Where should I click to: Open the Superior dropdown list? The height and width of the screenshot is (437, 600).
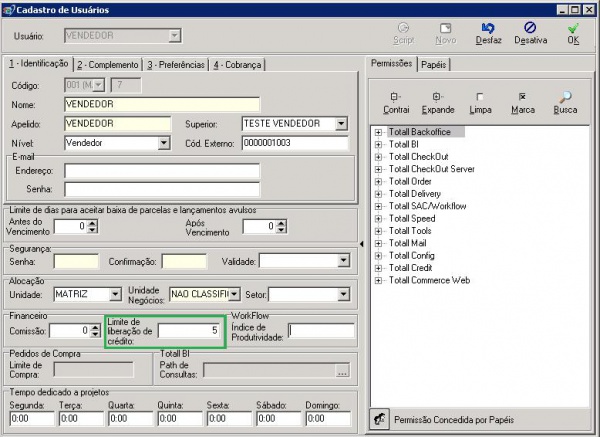(341, 124)
